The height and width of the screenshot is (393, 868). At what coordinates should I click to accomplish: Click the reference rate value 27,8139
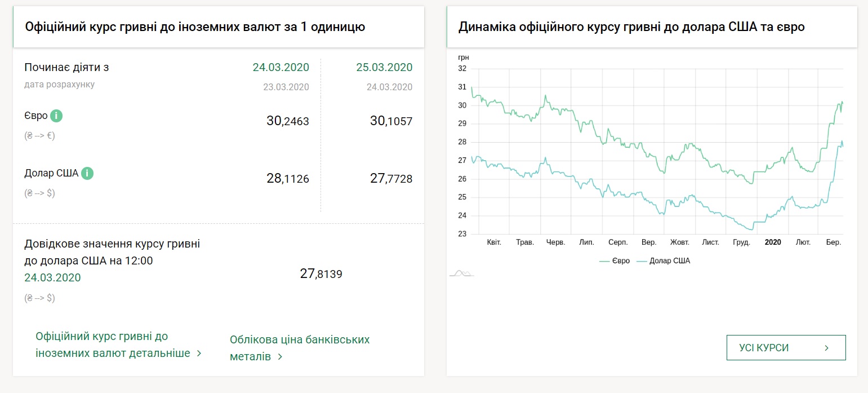(x=321, y=274)
